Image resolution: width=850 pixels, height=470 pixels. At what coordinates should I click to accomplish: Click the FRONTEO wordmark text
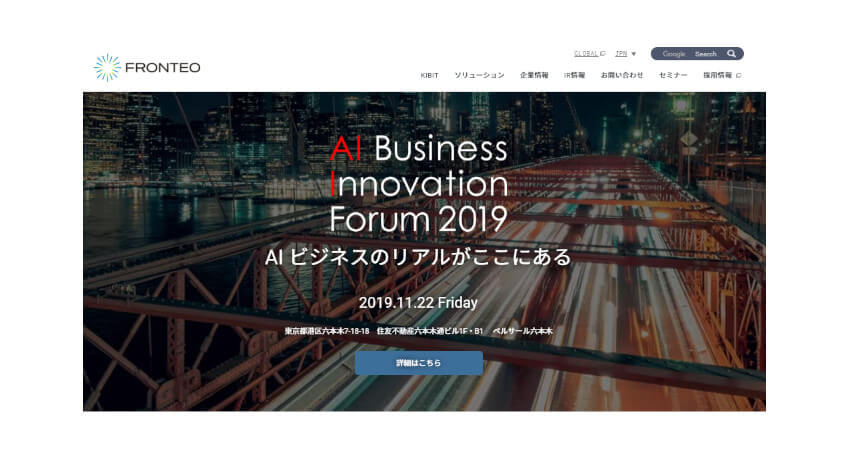(x=163, y=68)
